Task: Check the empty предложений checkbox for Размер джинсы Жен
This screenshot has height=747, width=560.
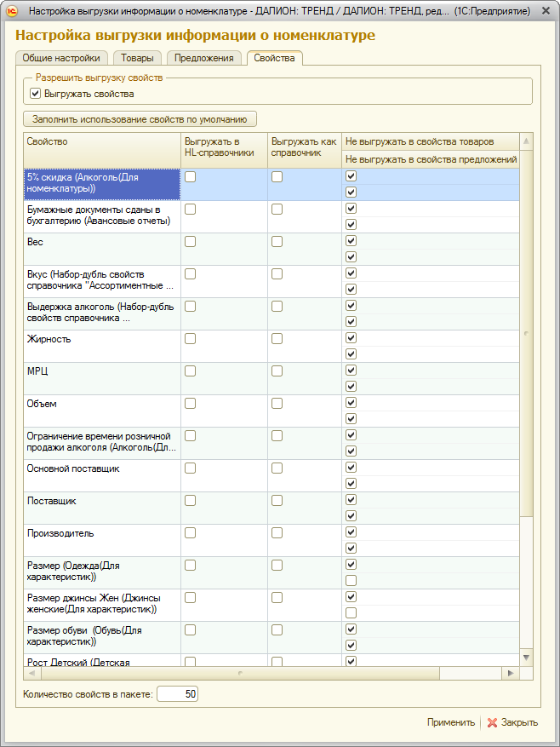Action: [351, 613]
